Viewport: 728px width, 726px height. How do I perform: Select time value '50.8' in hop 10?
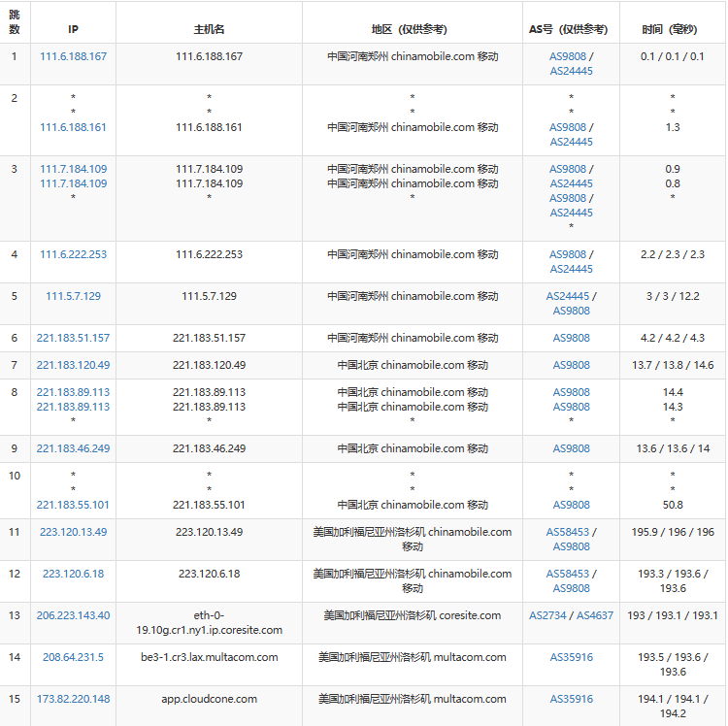tap(673, 505)
